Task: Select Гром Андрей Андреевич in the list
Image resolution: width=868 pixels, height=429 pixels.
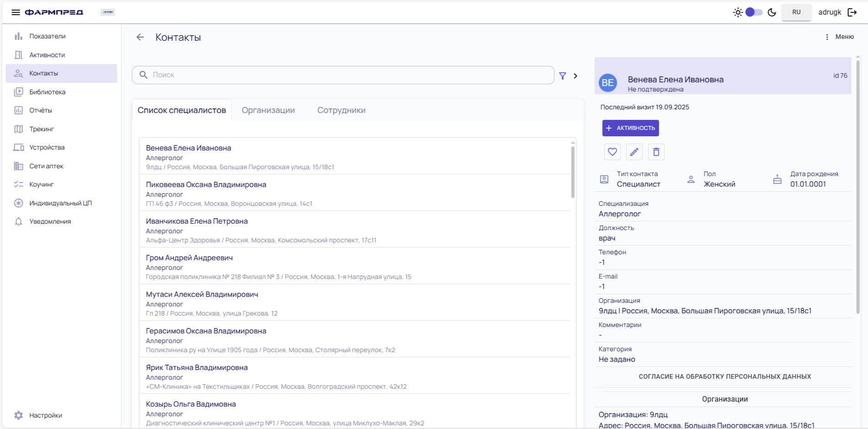Action: pos(189,258)
